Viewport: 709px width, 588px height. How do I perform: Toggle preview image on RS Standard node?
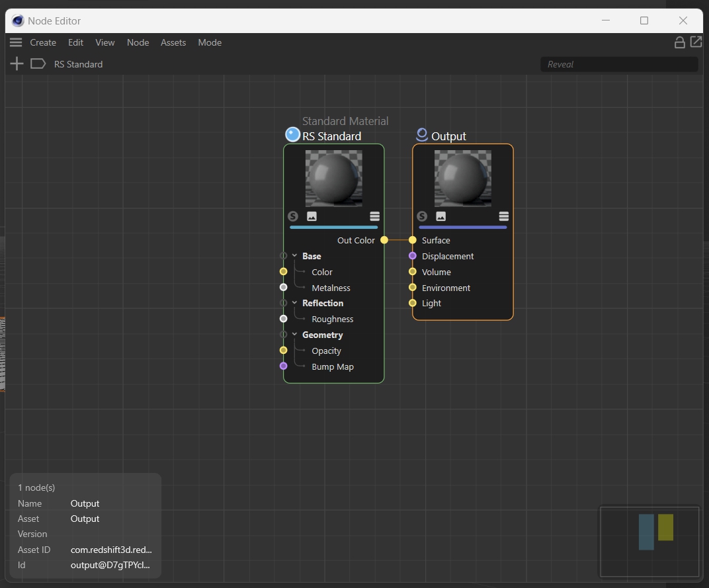click(x=312, y=216)
